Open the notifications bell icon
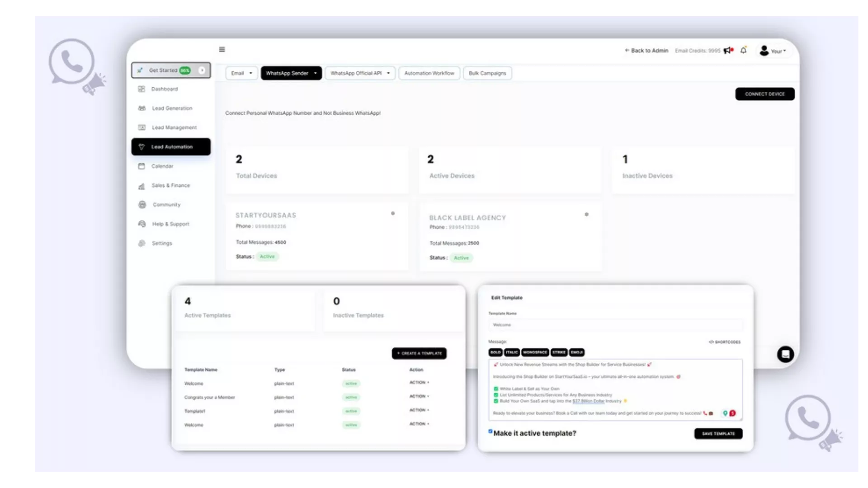Screen dimensions: 868x488 click(744, 51)
